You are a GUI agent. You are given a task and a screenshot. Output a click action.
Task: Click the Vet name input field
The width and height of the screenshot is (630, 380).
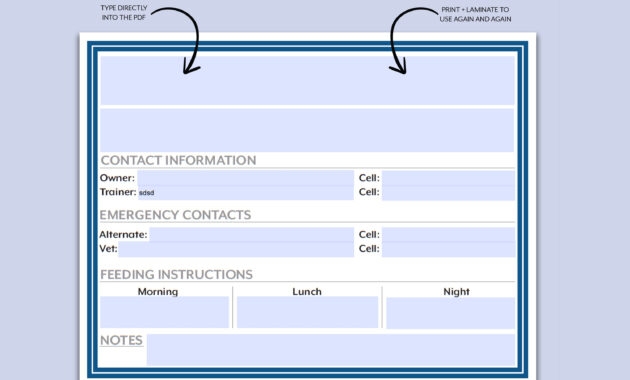click(236, 249)
